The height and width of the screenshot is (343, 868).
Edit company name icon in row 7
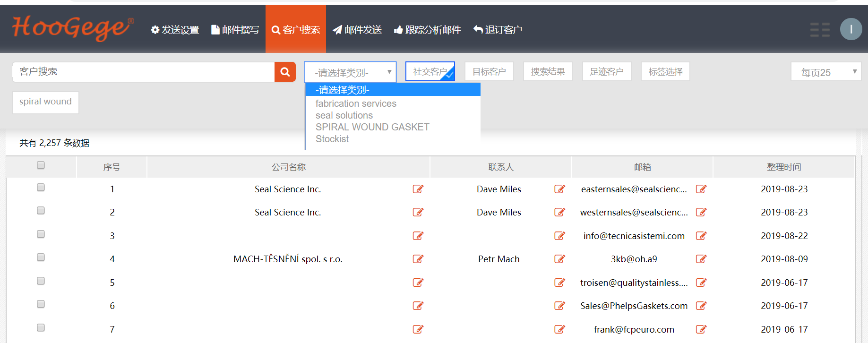[x=418, y=329]
